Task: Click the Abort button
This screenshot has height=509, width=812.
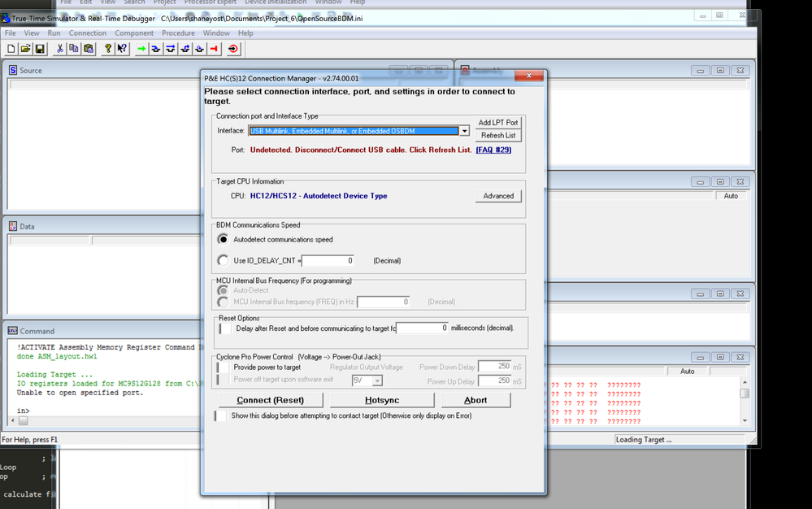Action: [x=475, y=400]
